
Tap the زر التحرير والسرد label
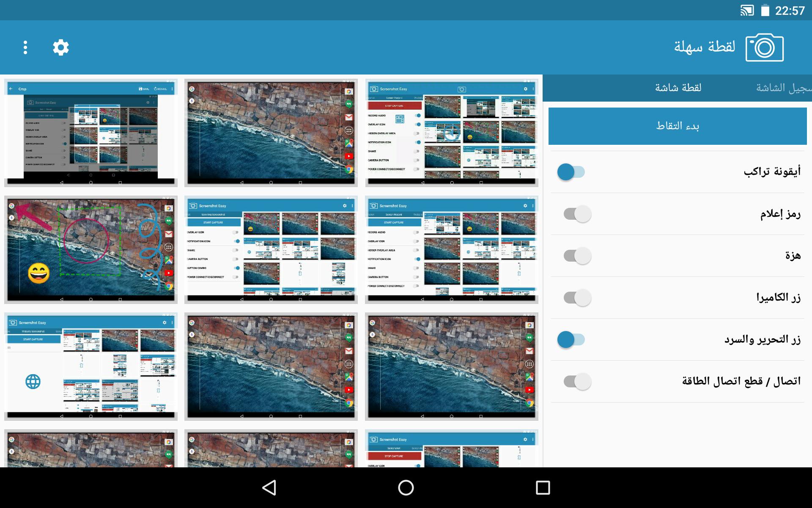pos(763,340)
